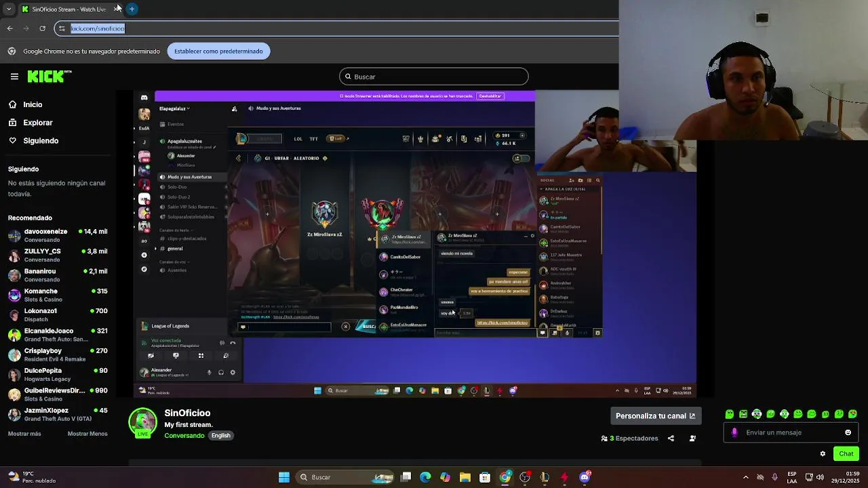Open recommended channel JazminXlopez

point(58,414)
